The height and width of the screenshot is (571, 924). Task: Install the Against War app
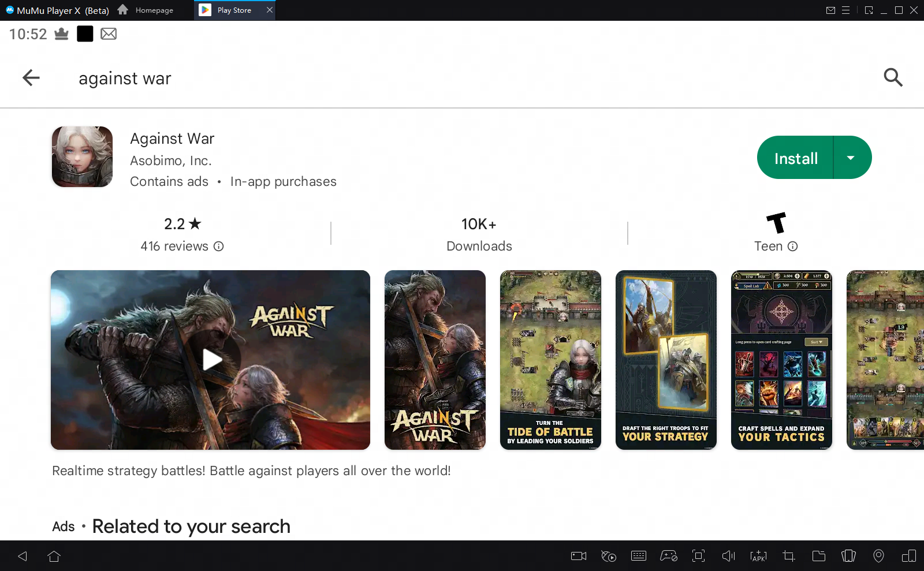point(795,157)
